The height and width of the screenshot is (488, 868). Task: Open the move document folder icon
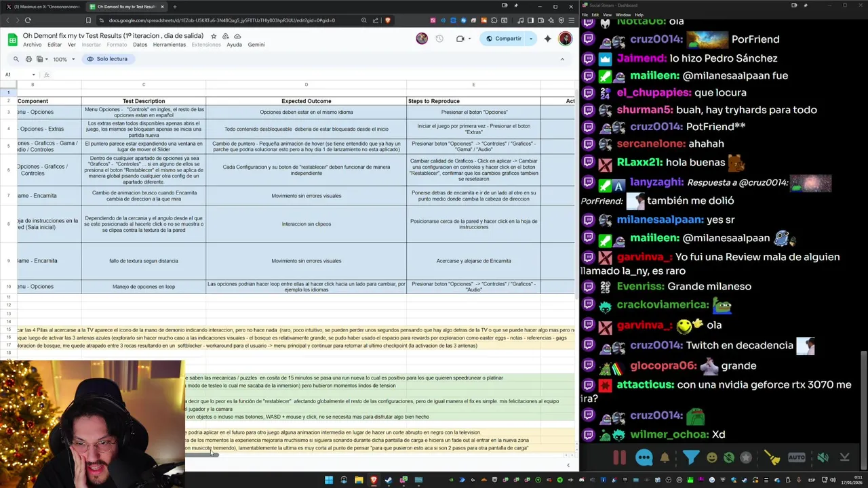[x=225, y=36]
